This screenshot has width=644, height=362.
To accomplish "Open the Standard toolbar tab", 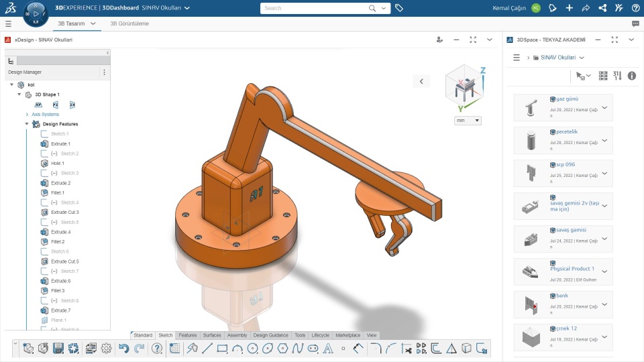I will (143, 335).
